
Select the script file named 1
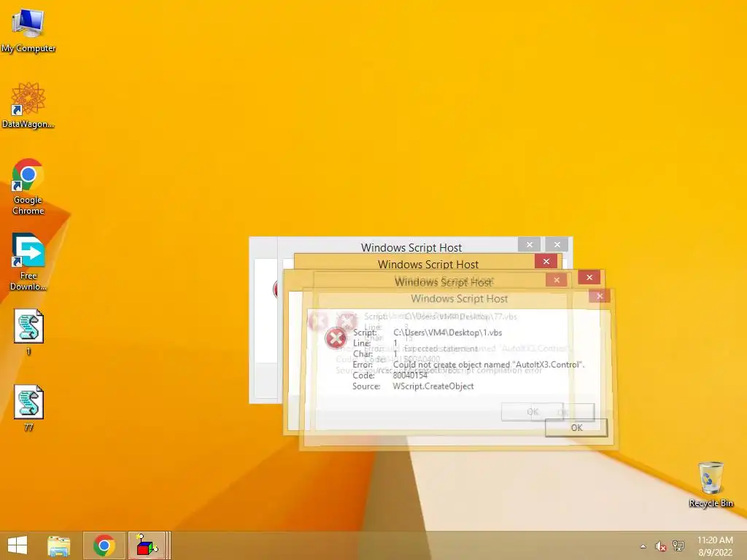(28, 332)
